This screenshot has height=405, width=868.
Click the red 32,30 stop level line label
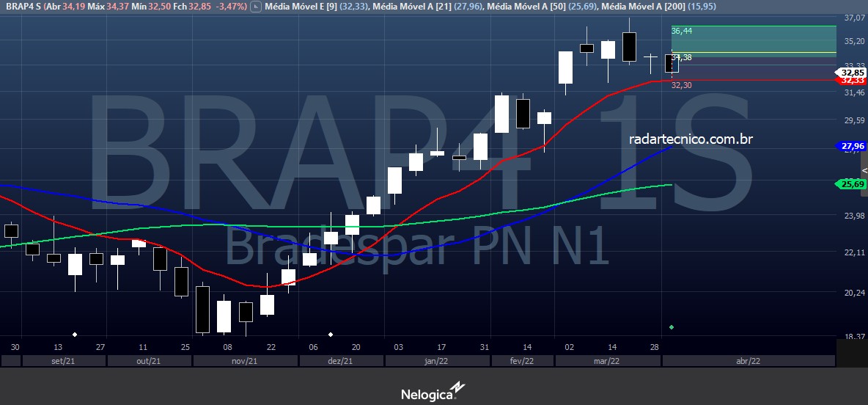pyautogui.click(x=682, y=86)
